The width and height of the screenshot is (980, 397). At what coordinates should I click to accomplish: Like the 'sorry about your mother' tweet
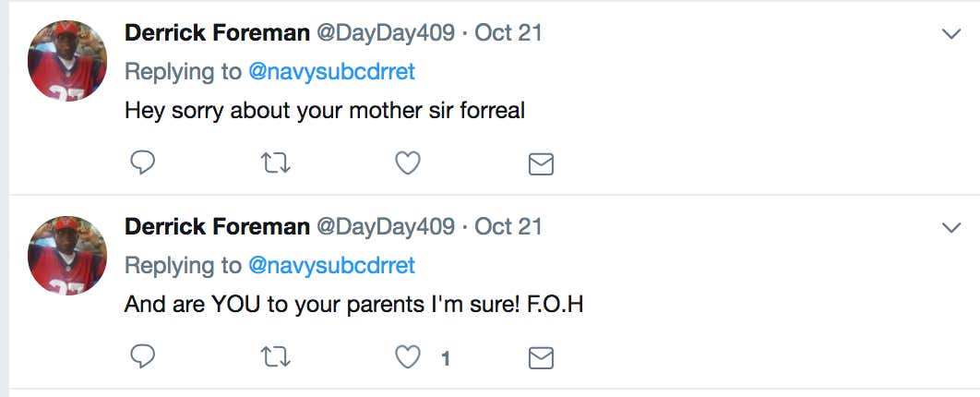click(x=408, y=163)
